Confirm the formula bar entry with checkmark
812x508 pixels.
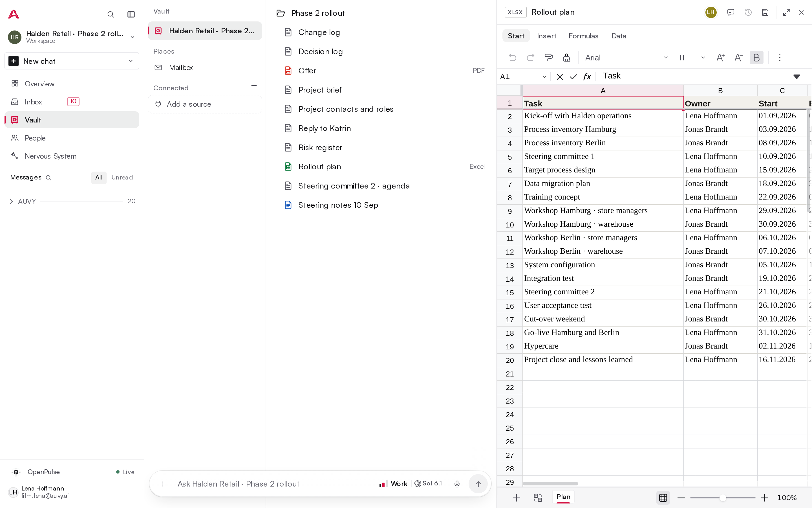coord(573,76)
